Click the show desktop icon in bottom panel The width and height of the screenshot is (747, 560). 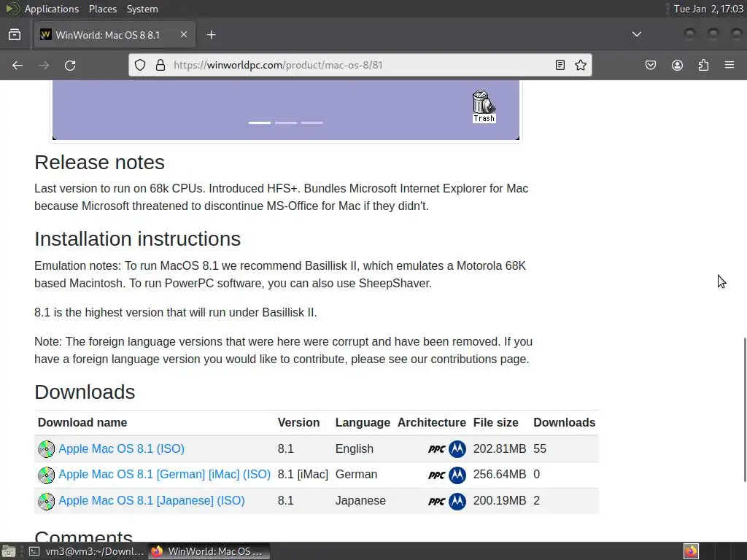[9, 551]
